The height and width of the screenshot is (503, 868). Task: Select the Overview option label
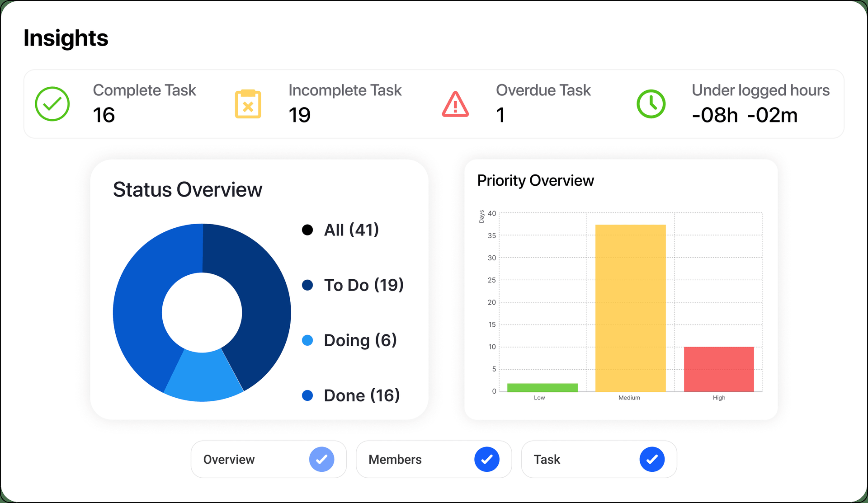tap(229, 460)
